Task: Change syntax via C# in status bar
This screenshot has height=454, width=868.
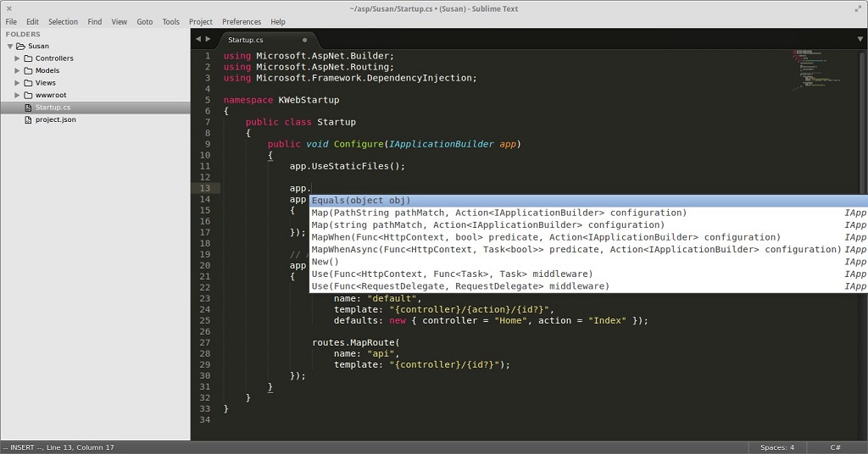Action: tap(835, 447)
